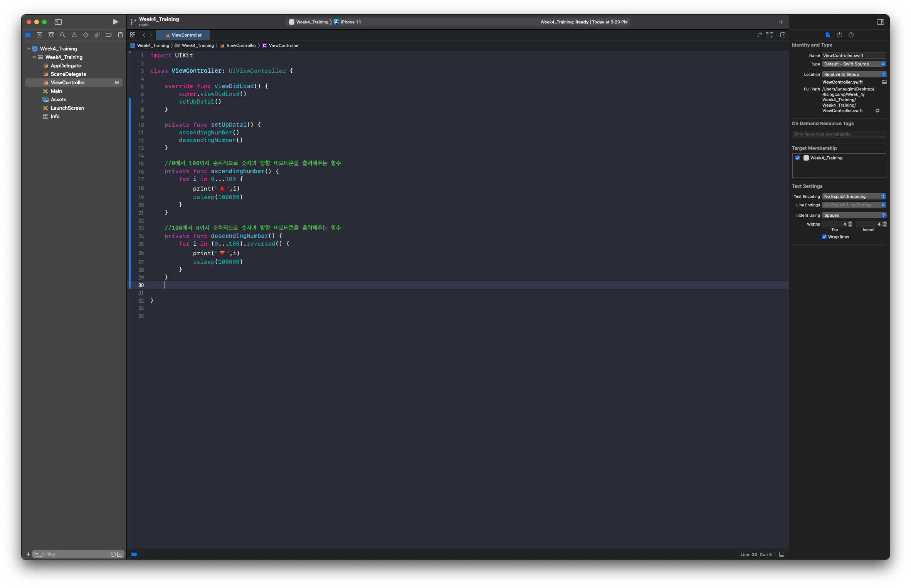The image size is (911, 588).
Task: Open the related items grid icon
Action: pos(133,35)
